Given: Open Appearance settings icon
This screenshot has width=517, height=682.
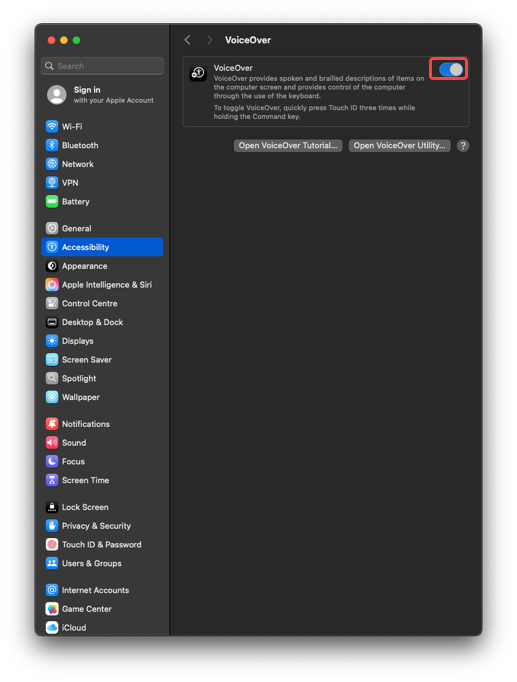Looking at the screenshot, I should click(x=52, y=266).
